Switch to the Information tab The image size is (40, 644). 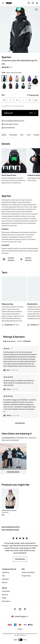click(13, 135)
